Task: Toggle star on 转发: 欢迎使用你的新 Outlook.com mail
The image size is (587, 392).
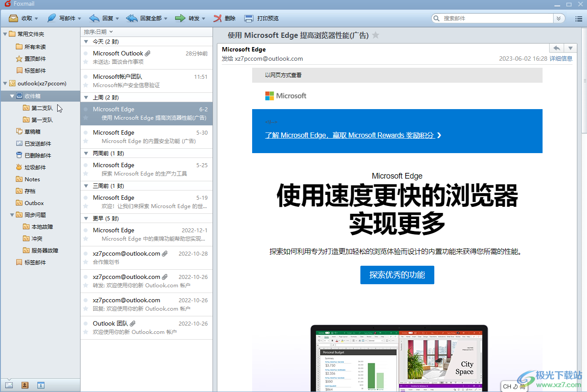Action: tap(86, 285)
